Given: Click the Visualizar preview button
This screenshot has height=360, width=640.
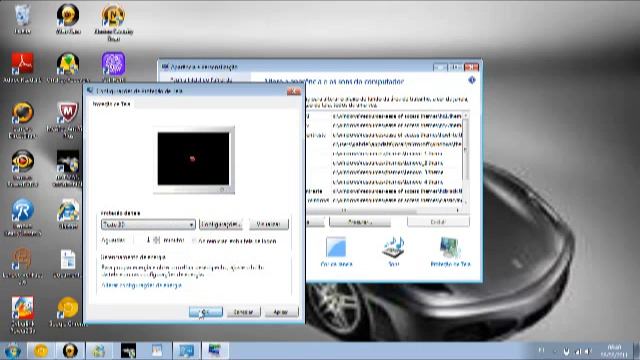Looking at the screenshot, I should coord(269,224).
